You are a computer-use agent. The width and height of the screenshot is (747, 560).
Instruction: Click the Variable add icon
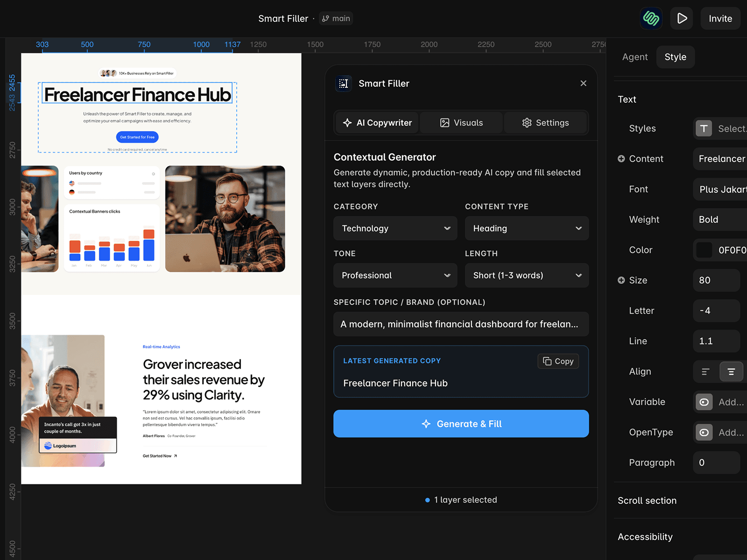click(704, 402)
